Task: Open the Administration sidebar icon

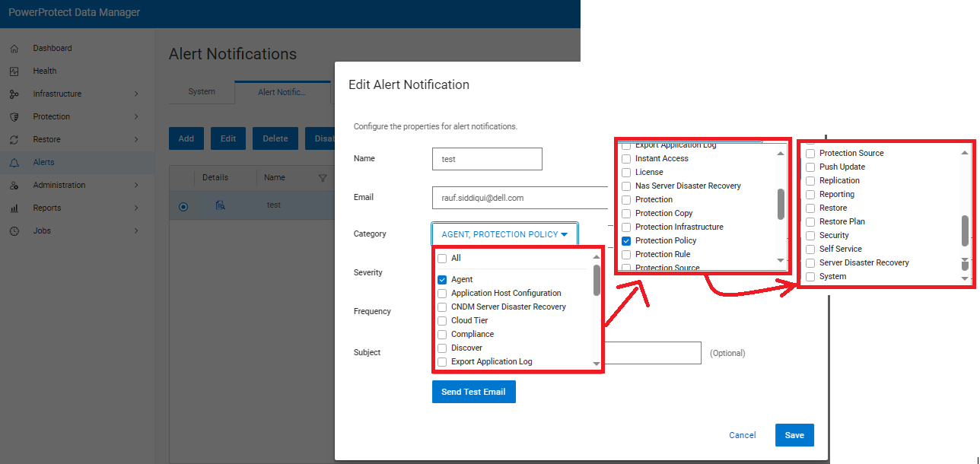Action: pos(57,185)
